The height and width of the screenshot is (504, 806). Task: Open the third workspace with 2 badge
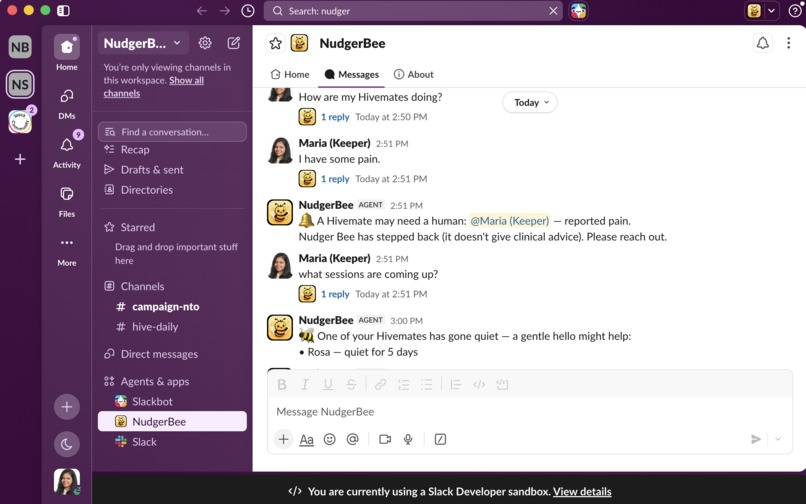click(20, 122)
